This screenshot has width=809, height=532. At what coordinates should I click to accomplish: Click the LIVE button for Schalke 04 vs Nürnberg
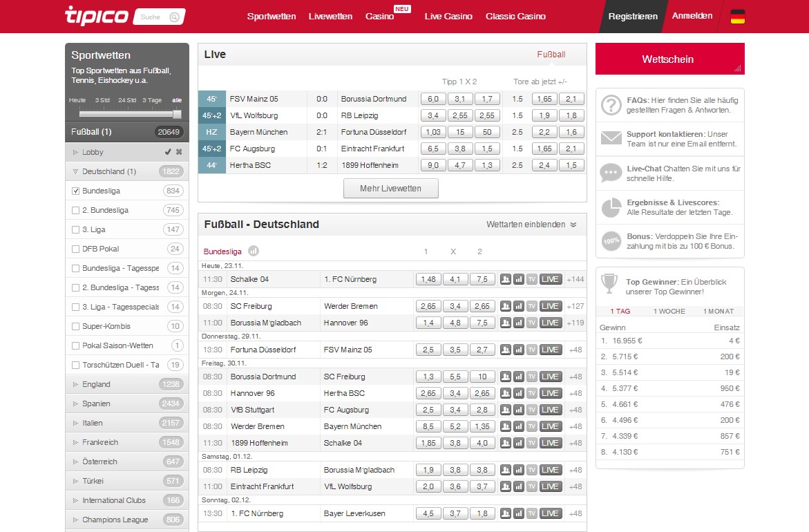pos(551,279)
